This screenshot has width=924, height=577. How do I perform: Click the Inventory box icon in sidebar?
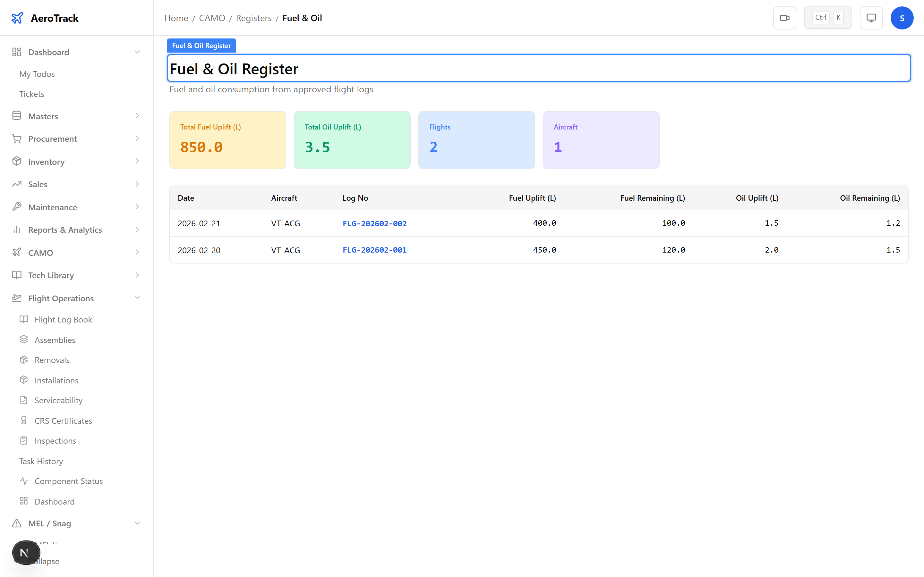(x=16, y=162)
